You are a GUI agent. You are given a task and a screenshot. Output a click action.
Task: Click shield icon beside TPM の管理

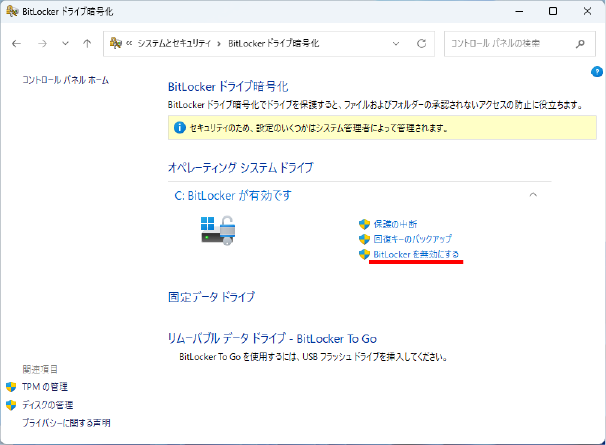coord(11,387)
